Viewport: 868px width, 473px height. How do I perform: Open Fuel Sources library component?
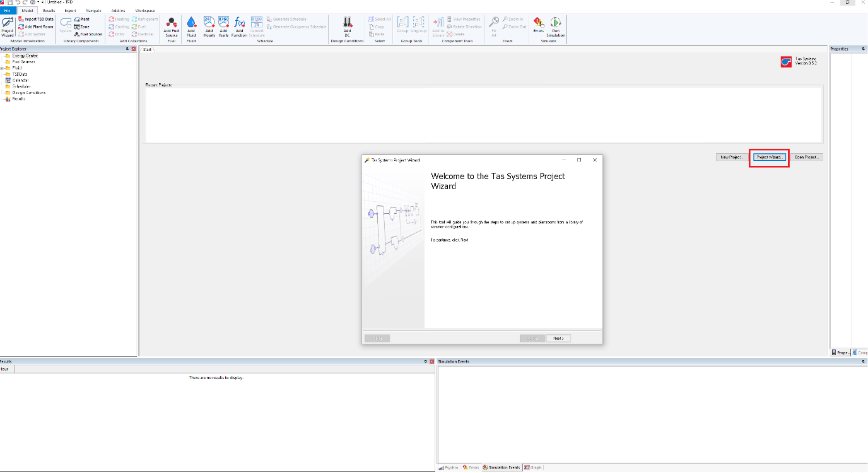tap(88, 34)
